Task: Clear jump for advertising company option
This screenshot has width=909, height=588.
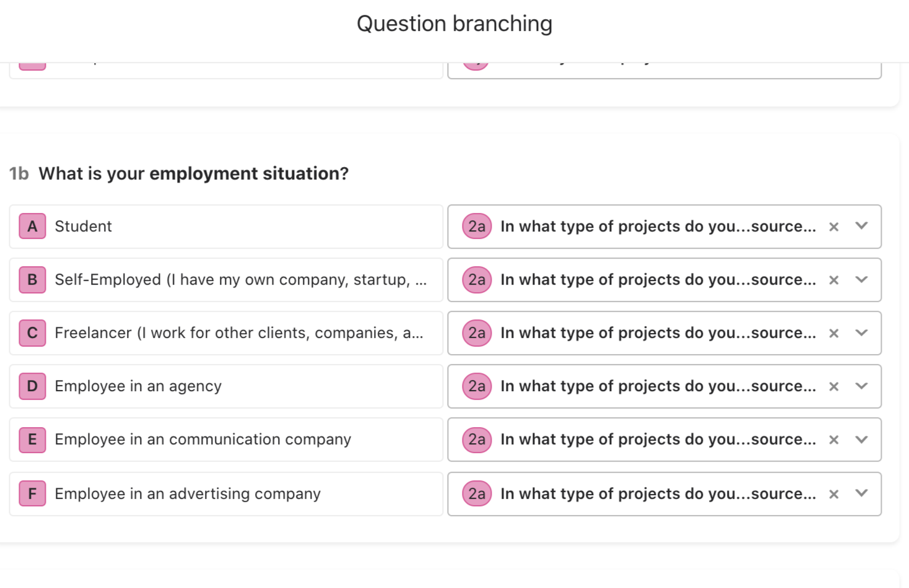Action: click(x=833, y=495)
